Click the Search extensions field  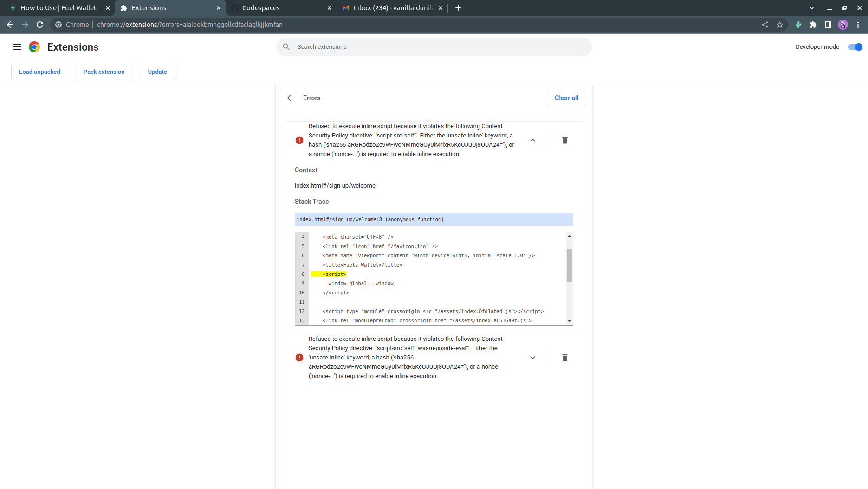pos(434,46)
